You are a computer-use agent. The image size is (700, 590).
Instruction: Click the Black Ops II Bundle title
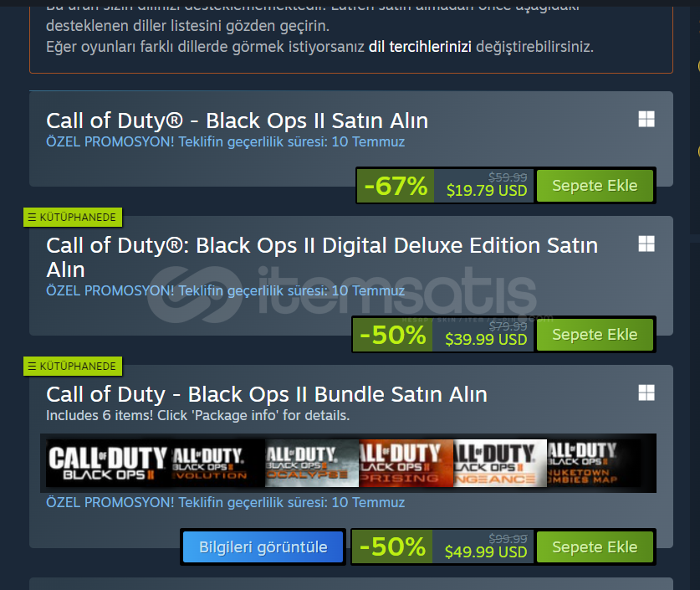[x=267, y=394]
